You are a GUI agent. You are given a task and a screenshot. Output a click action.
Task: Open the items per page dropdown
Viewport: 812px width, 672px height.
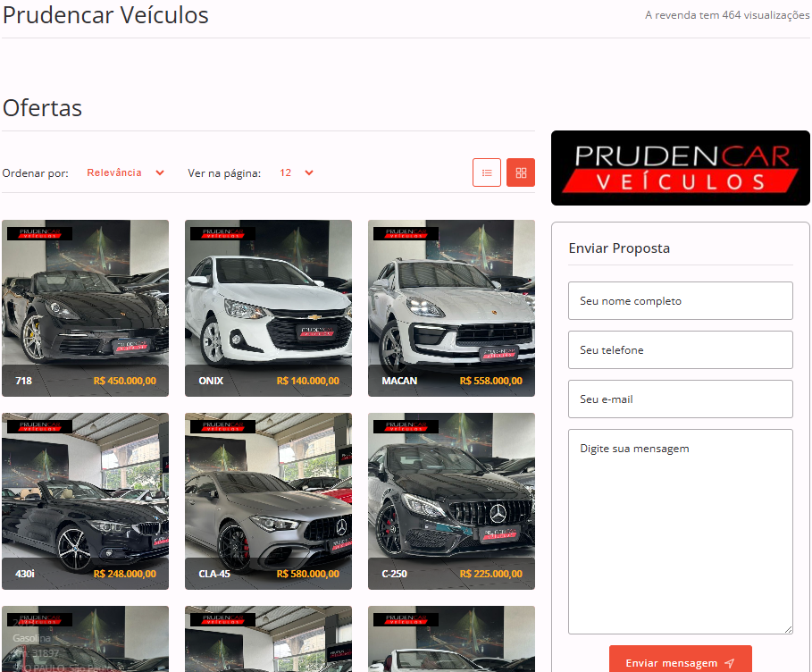[296, 172]
